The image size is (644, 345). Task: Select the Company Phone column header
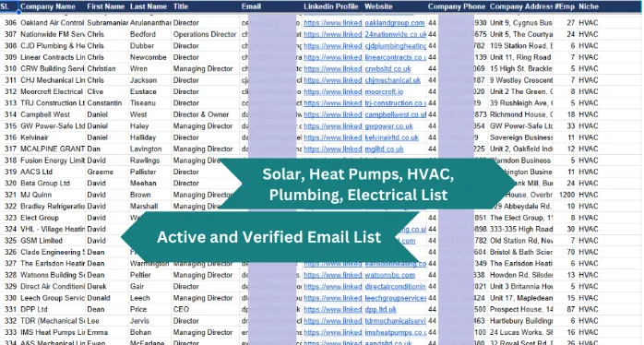click(457, 6)
